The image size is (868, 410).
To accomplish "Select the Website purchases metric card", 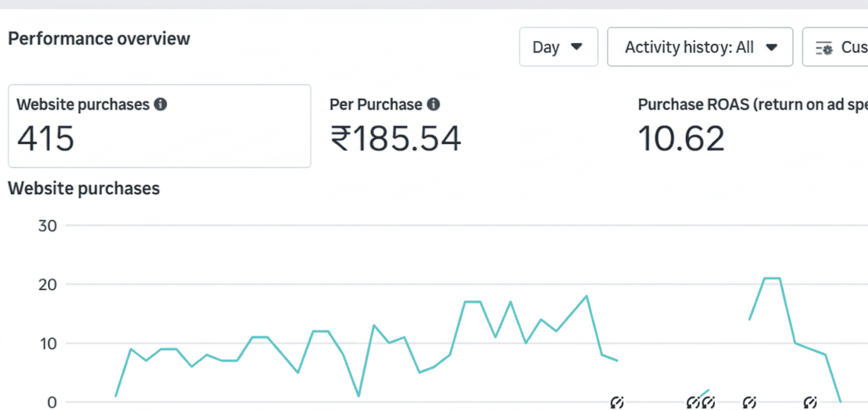I will pos(159,126).
